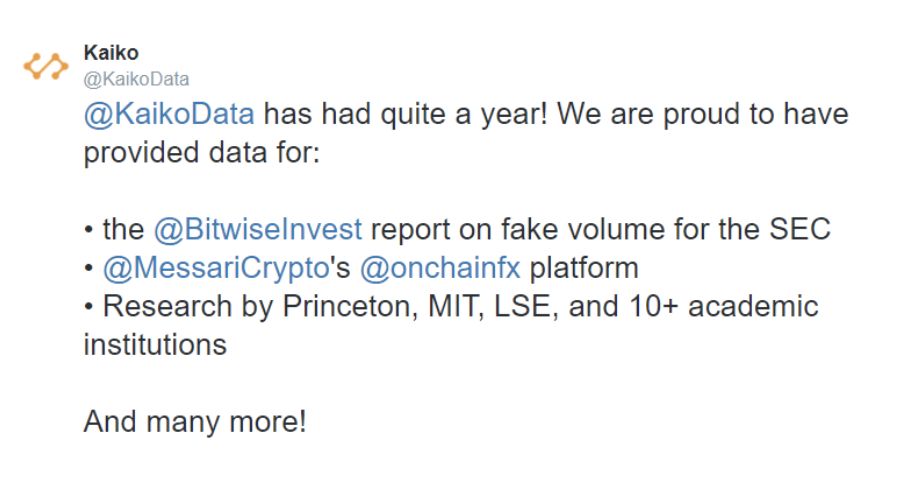Open the blue @KaikoData mention in the tweet
Screen dimensions: 912x494
click(169, 114)
